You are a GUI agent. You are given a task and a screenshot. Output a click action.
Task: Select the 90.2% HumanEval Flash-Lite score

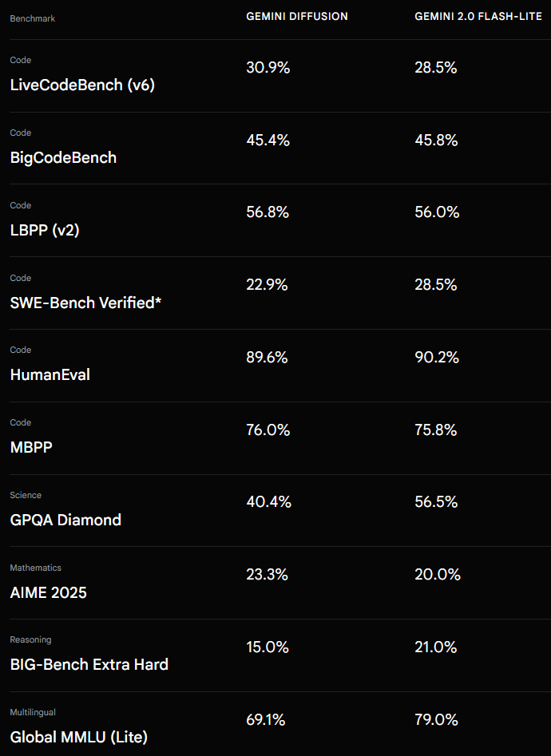click(x=437, y=358)
